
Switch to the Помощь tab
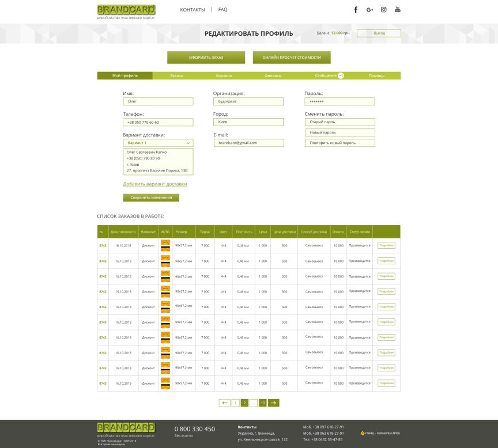tap(377, 75)
